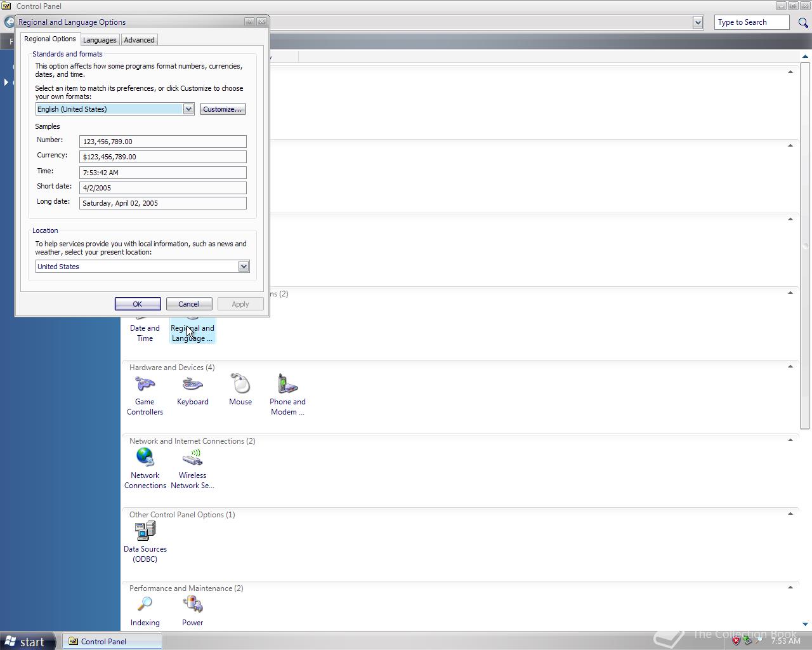Click the Type to Search box
Viewport: 812px width, 650px height.
pyautogui.click(x=752, y=22)
